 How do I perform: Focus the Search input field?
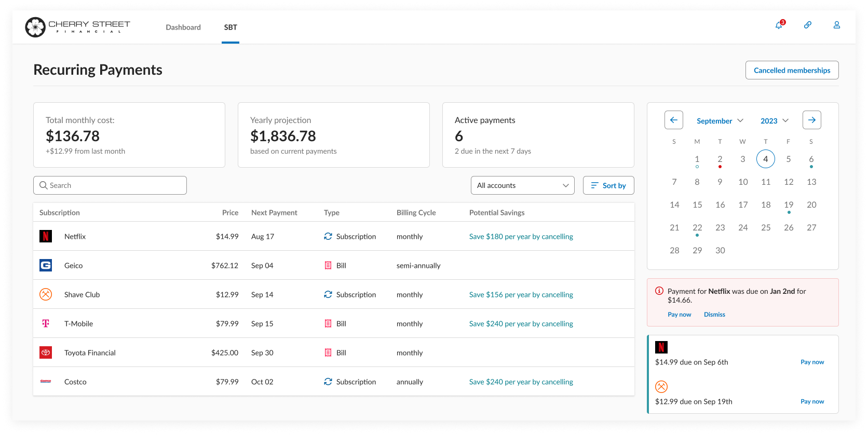coord(110,185)
